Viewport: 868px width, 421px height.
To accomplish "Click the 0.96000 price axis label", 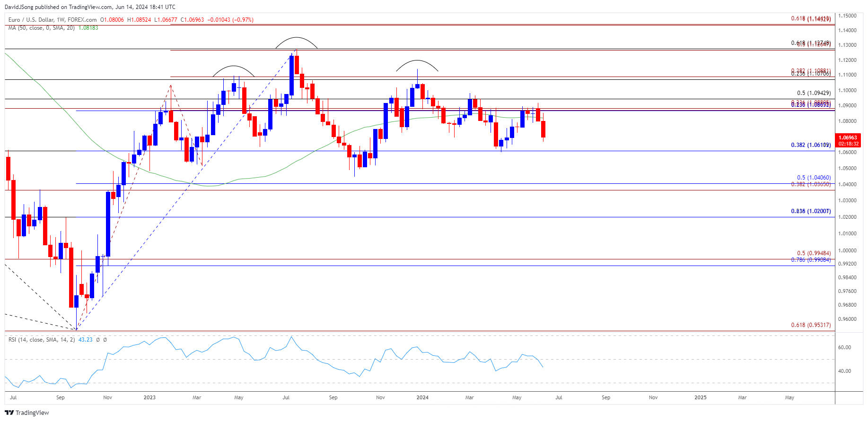I will coord(847,319).
